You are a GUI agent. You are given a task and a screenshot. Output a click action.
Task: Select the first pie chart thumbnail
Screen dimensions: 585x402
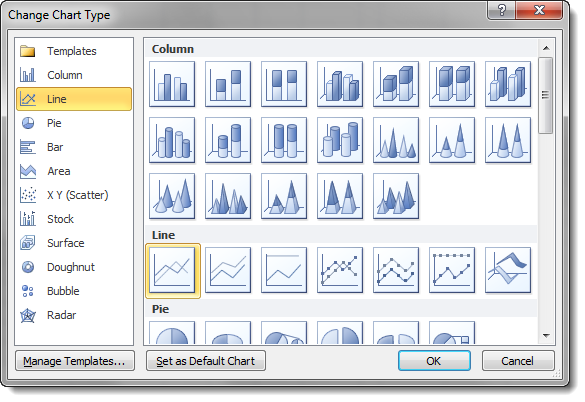click(x=172, y=332)
